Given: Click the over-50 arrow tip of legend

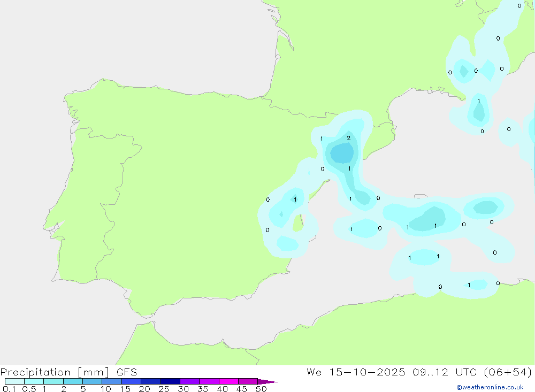Looking at the screenshot, I should (x=267, y=381).
